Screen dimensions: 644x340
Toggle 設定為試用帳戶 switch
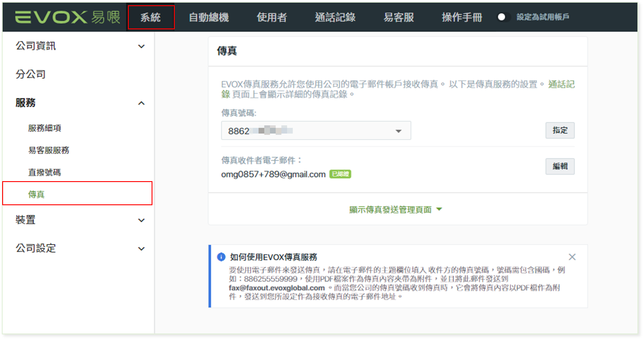click(x=503, y=17)
